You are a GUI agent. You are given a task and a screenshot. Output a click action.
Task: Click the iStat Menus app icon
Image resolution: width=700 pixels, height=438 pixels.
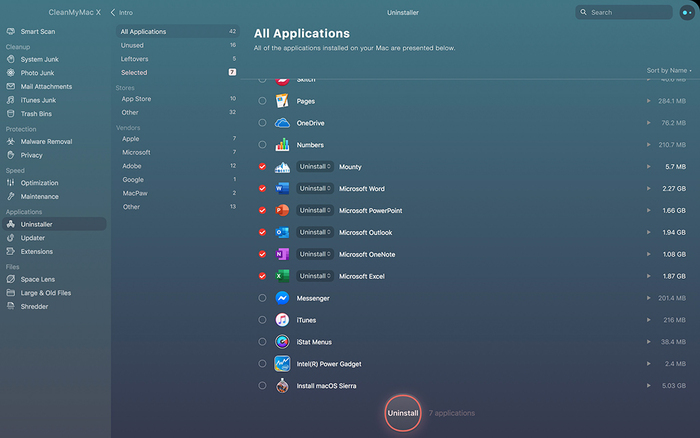(282, 342)
